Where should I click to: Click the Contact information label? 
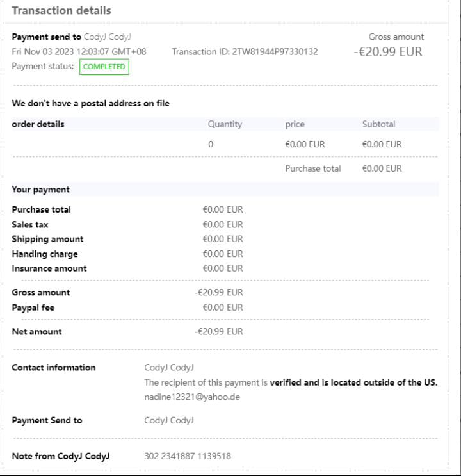tap(54, 368)
